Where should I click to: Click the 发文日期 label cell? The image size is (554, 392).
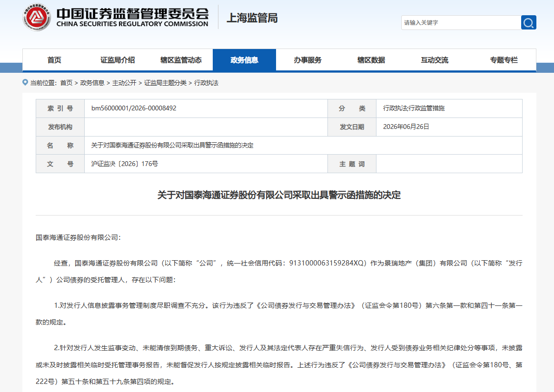coord(352,127)
